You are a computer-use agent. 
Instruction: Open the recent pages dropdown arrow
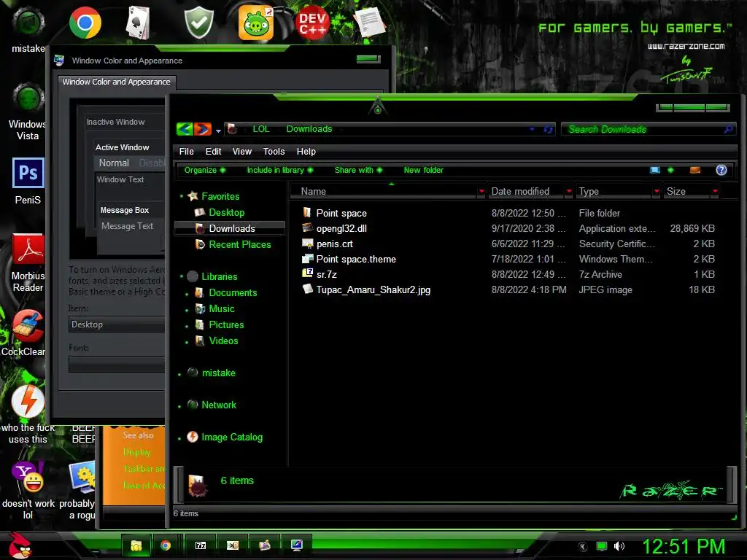coord(218,131)
